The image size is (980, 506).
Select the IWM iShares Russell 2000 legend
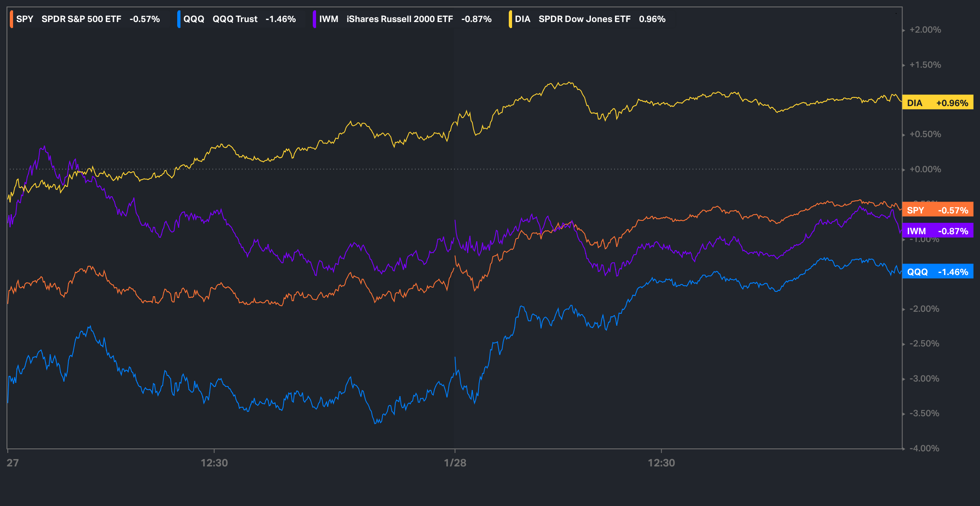click(406, 19)
